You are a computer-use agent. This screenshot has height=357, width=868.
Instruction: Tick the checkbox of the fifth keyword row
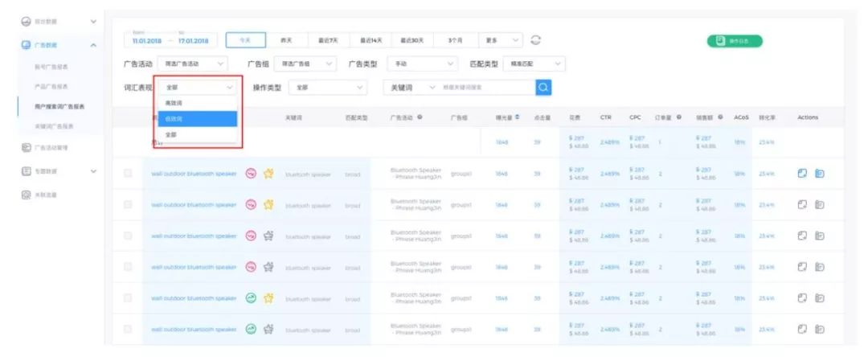pyautogui.click(x=128, y=297)
